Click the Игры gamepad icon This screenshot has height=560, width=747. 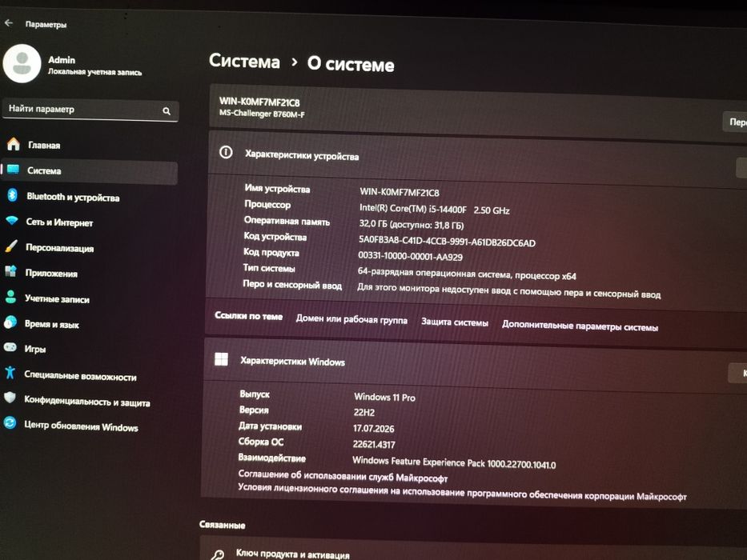click(10, 347)
